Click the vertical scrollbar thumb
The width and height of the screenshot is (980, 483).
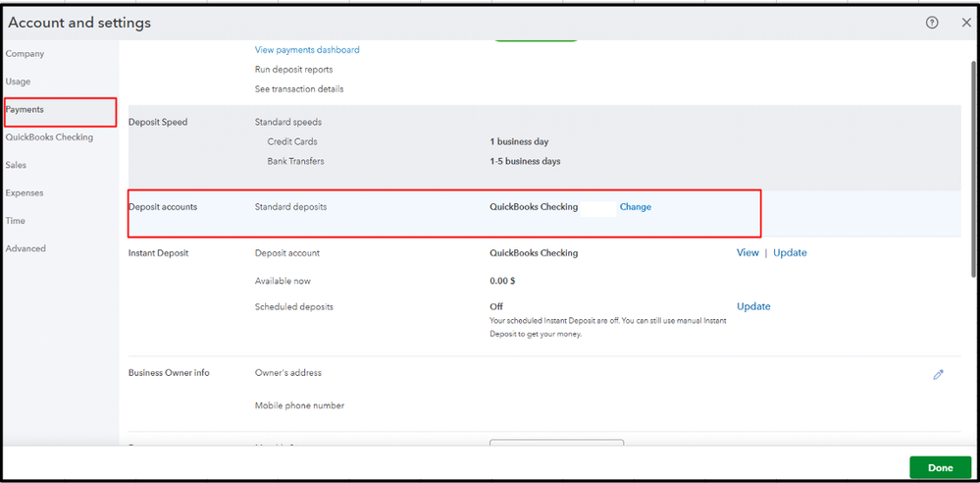coord(974,168)
